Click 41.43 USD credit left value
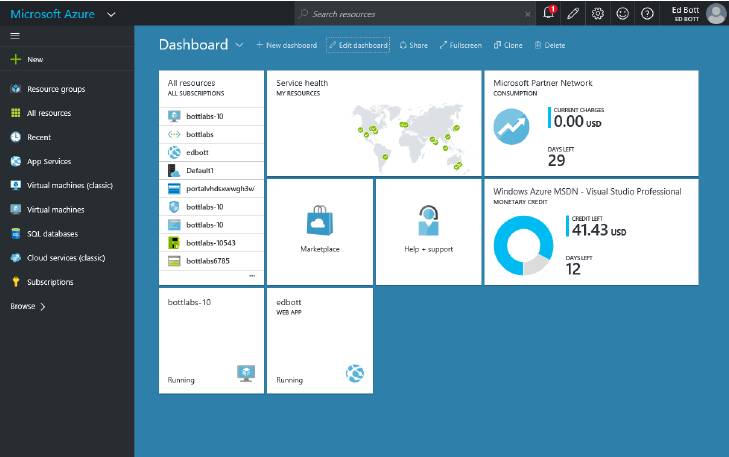 [x=599, y=230]
